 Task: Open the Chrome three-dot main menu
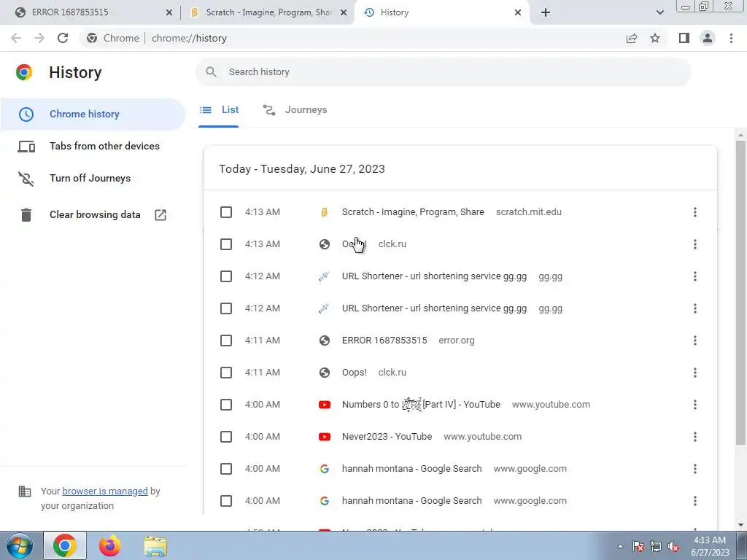tap(731, 38)
